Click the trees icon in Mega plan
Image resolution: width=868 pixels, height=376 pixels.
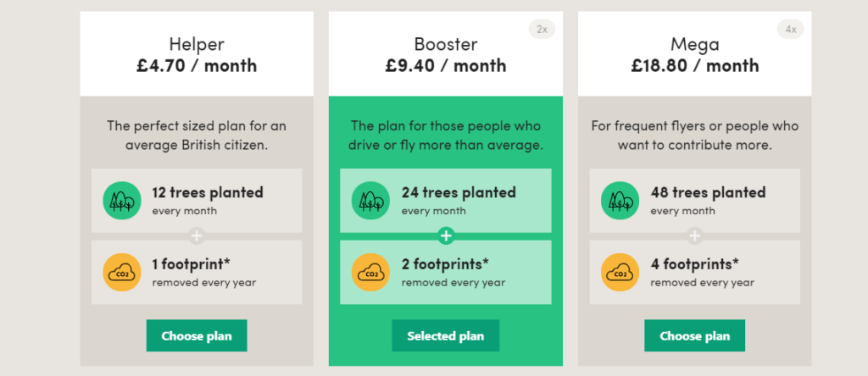pos(620,201)
